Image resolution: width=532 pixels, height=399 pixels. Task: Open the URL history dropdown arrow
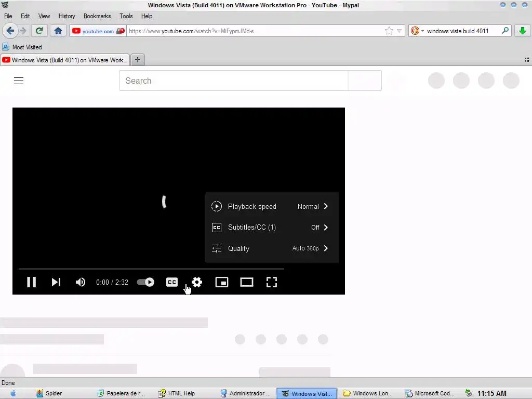point(400,31)
